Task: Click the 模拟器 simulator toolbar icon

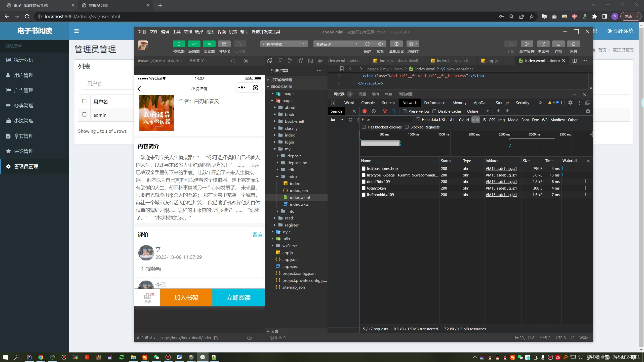Action: click(179, 44)
